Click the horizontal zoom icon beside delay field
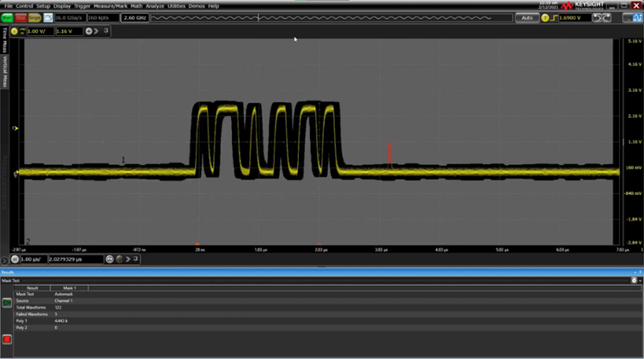The width and height of the screenshot is (644, 359). pos(110,259)
